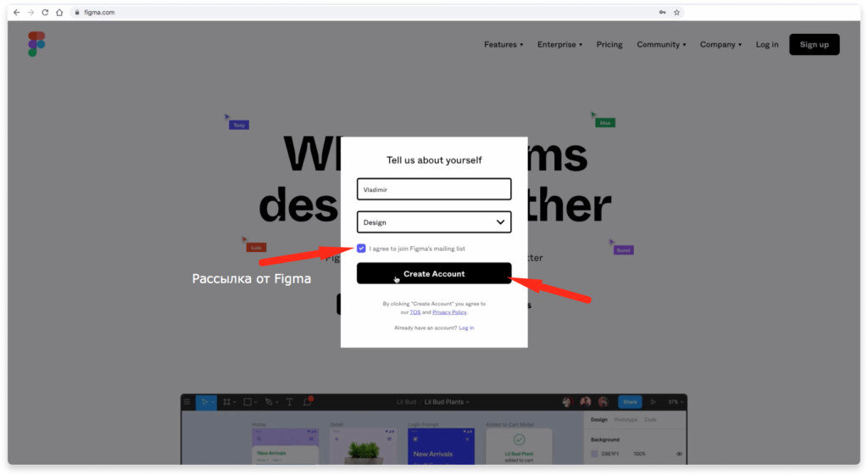Open the Lil Bud Plants file name dropdown
The width and height of the screenshot is (868, 476).
(446, 401)
